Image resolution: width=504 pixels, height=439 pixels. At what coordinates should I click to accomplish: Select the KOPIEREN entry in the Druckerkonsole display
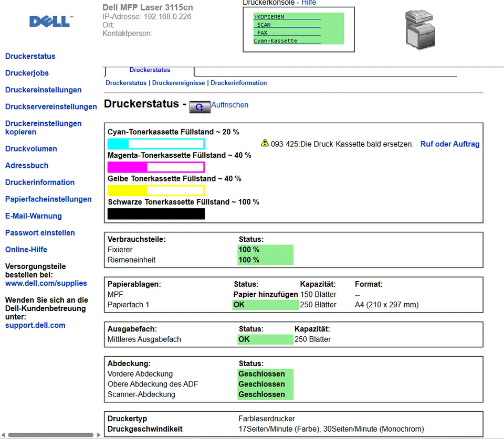click(x=268, y=16)
